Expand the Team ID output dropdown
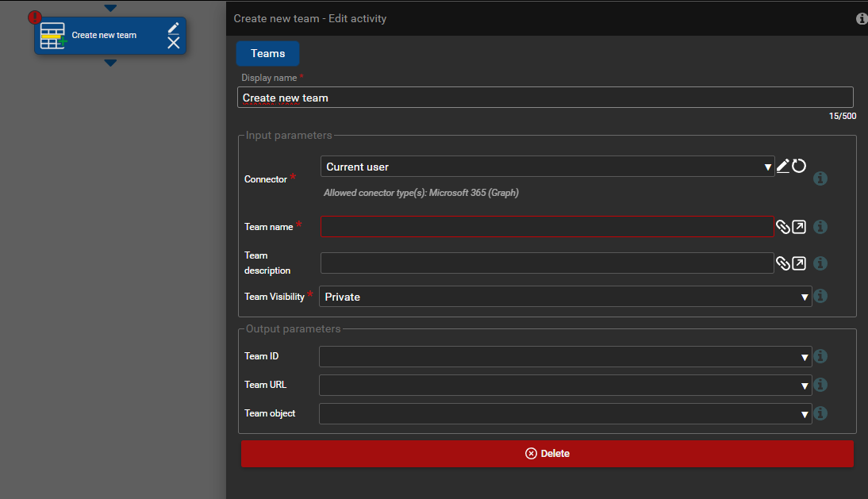The image size is (868, 499). click(565, 357)
